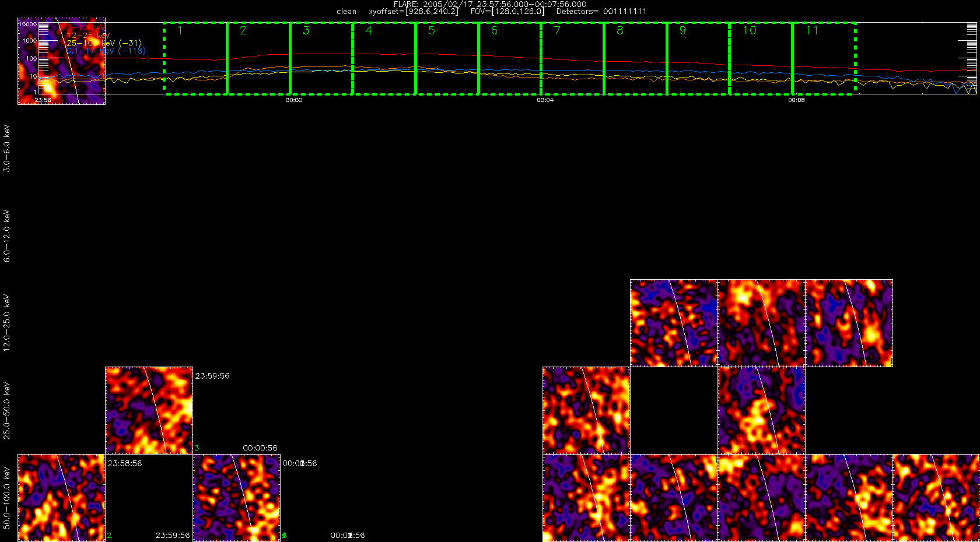Screen dimensions: 980x542
Task: Select interval 8 in the lightcurve plot
Action: pos(635,58)
